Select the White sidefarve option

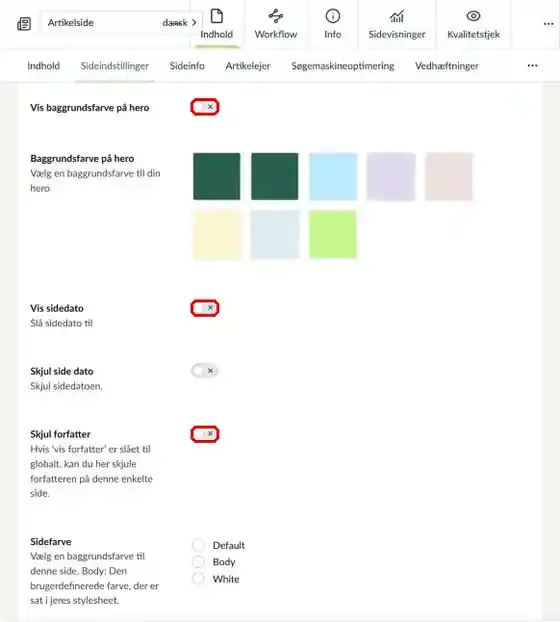coord(198,579)
